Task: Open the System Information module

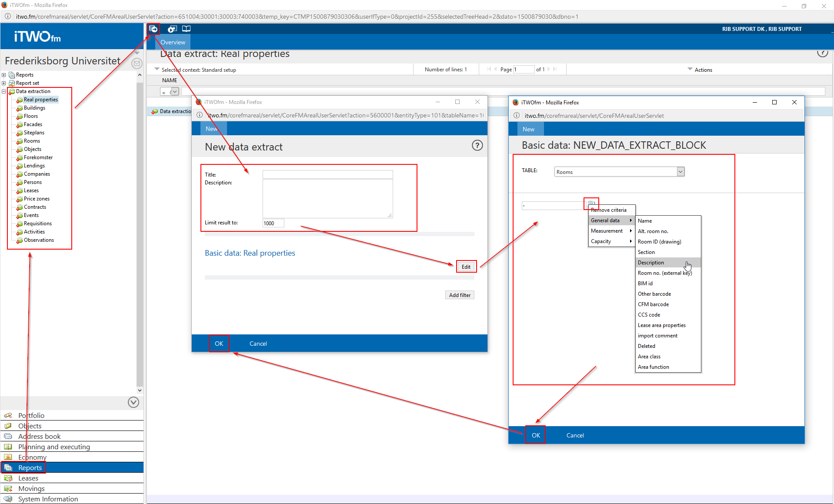Action: point(48,499)
